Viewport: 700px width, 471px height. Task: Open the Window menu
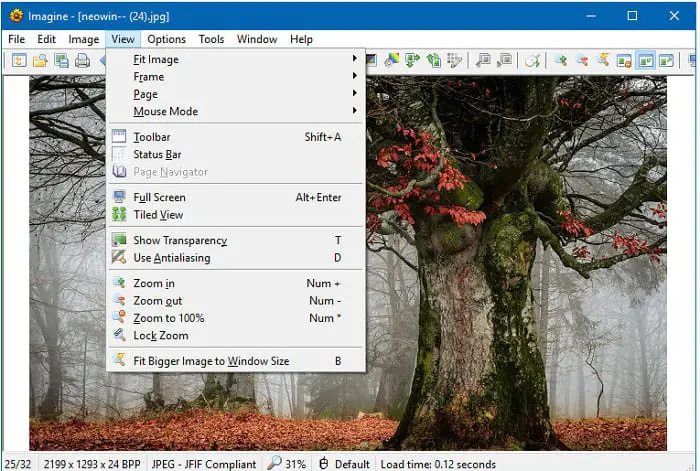tap(257, 39)
